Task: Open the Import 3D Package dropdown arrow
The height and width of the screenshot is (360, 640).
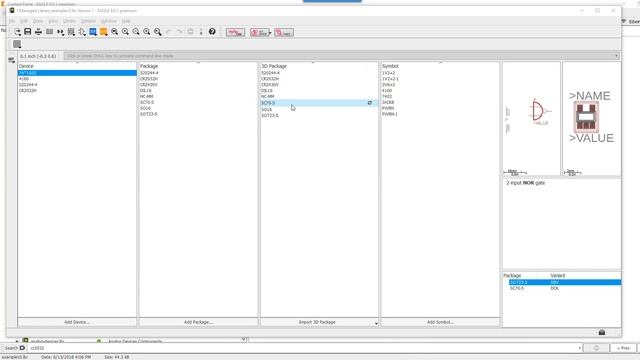Action: click(x=376, y=323)
